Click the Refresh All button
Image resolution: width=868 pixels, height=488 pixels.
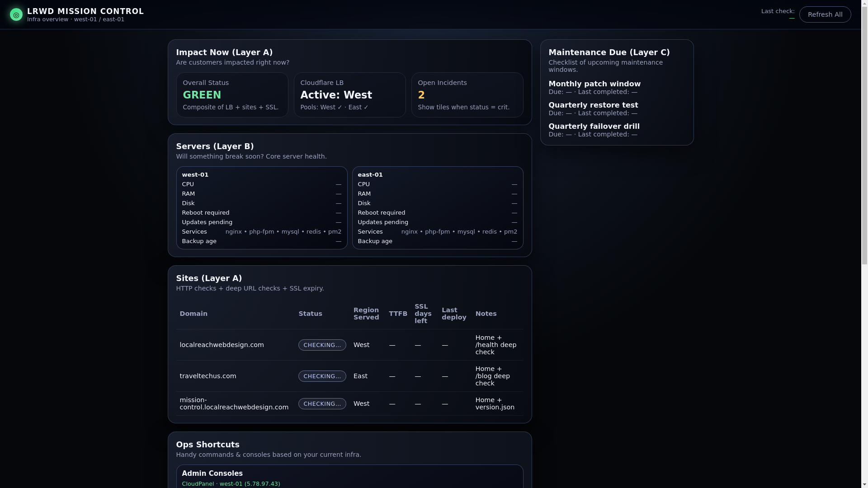click(x=825, y=14)
